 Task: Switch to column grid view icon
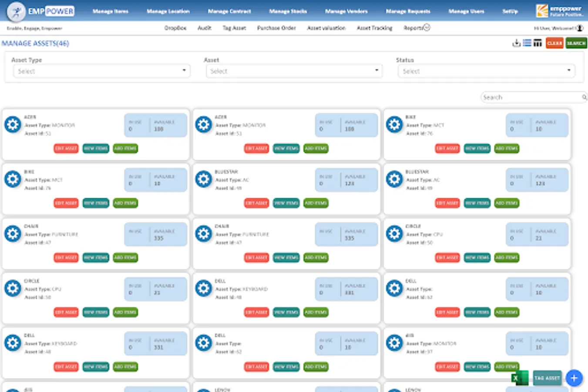tap(538, 43)
